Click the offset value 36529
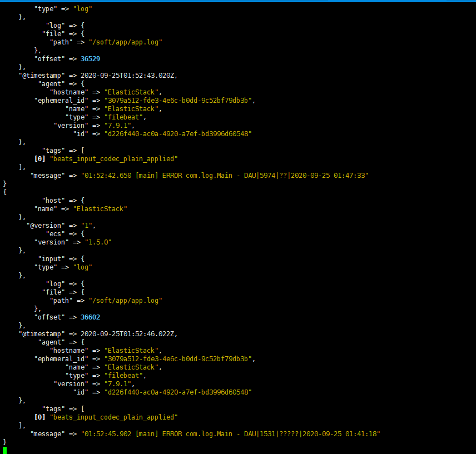 click(x=90, y=58)
